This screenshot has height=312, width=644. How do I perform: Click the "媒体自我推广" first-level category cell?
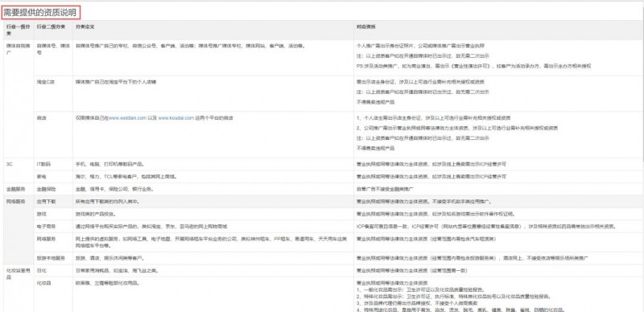18,99
